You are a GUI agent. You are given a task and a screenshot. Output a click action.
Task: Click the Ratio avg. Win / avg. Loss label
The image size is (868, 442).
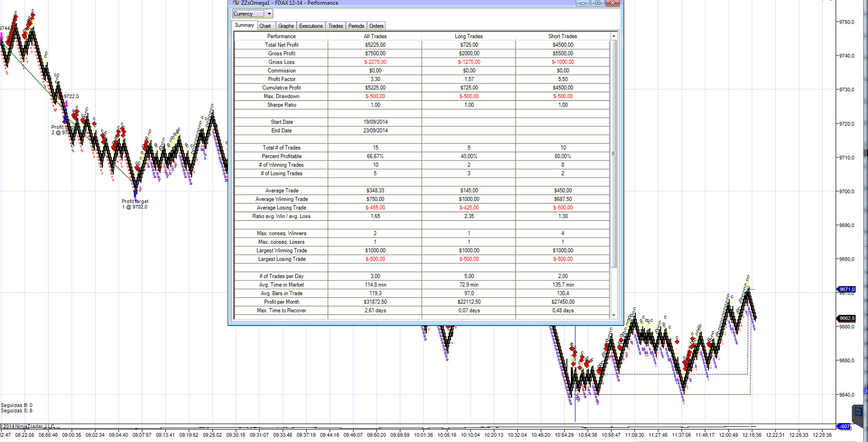point(281,216)
